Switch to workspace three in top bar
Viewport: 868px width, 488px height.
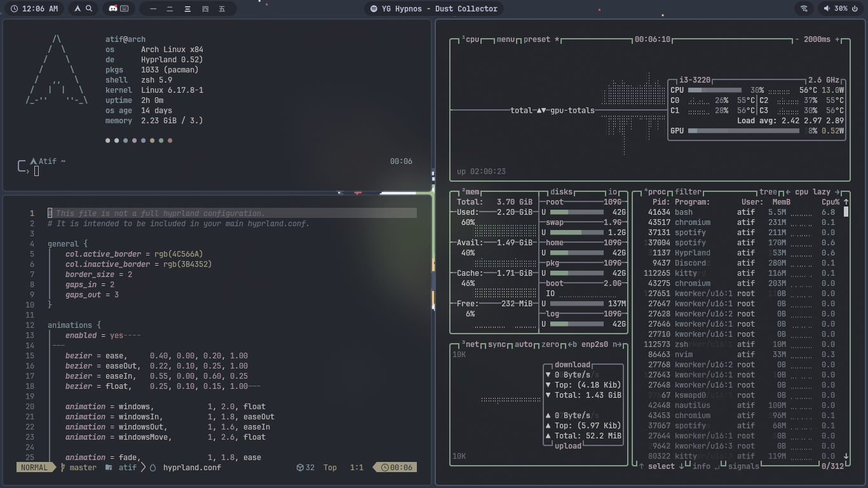[x=187, y=9]
